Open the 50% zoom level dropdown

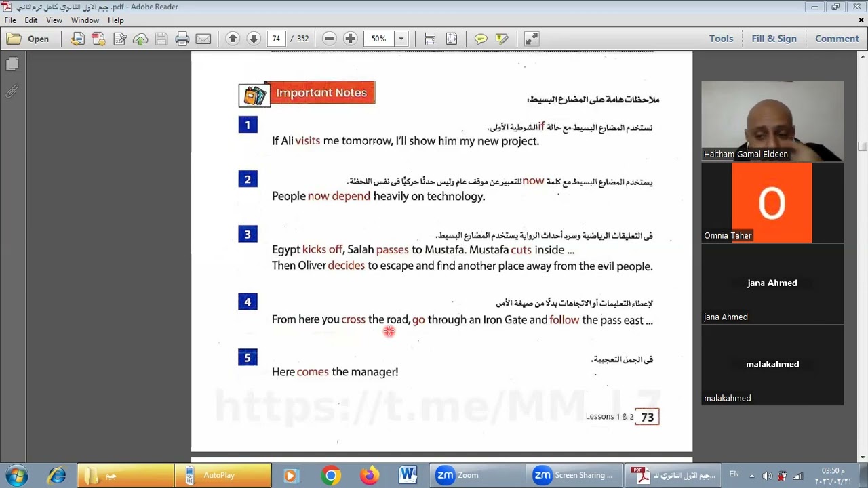click(x=401, y=39)
